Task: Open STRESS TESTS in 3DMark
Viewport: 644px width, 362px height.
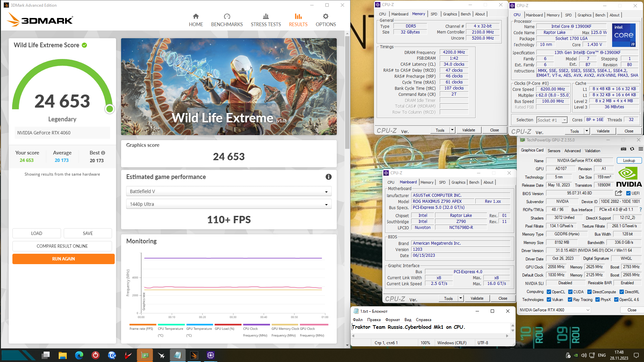Action: coord(266,20)
